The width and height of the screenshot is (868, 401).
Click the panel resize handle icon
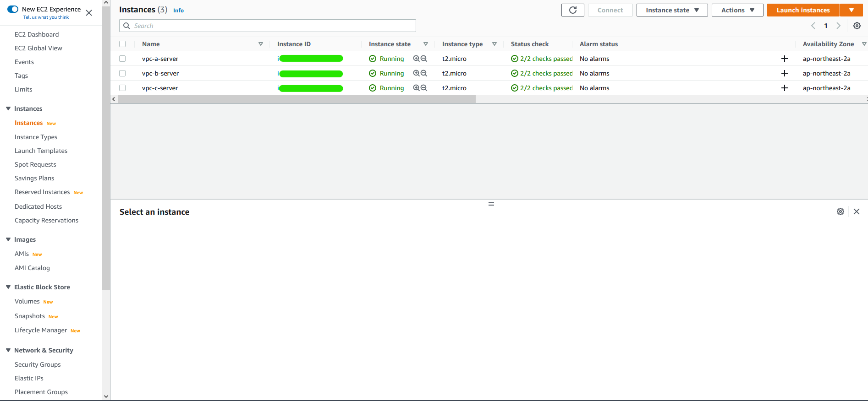tap(491, 204)
